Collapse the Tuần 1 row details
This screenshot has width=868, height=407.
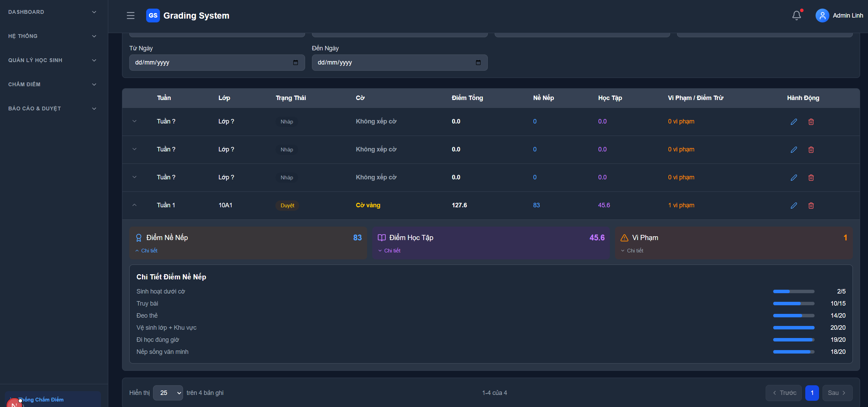click(x=134, y=205)
